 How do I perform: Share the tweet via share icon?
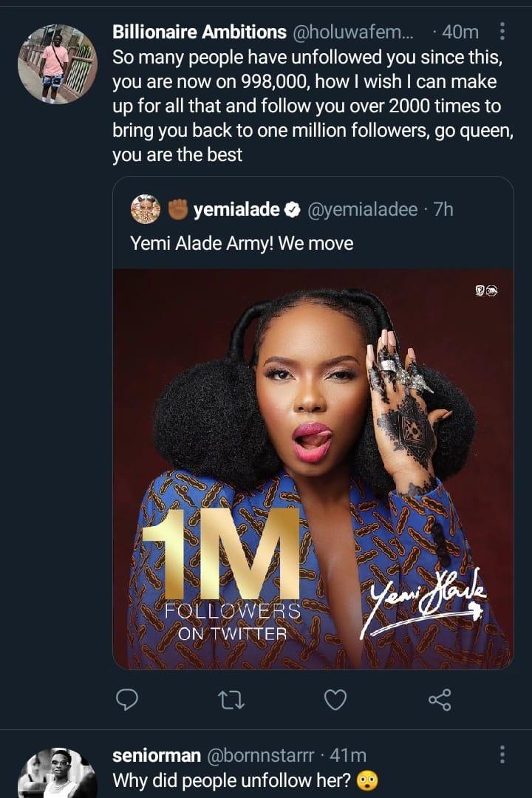tap(439, 698)
